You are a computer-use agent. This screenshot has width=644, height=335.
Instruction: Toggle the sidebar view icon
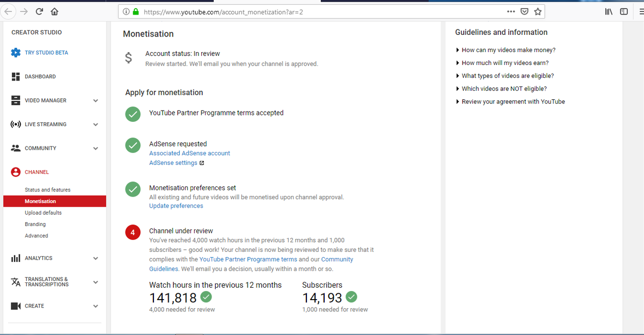(624, 11)
